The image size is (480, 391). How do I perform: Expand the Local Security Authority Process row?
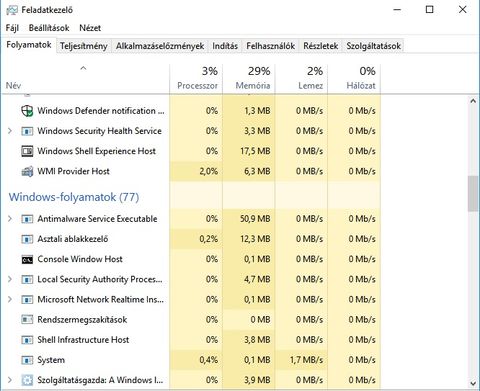click(10, 279)
